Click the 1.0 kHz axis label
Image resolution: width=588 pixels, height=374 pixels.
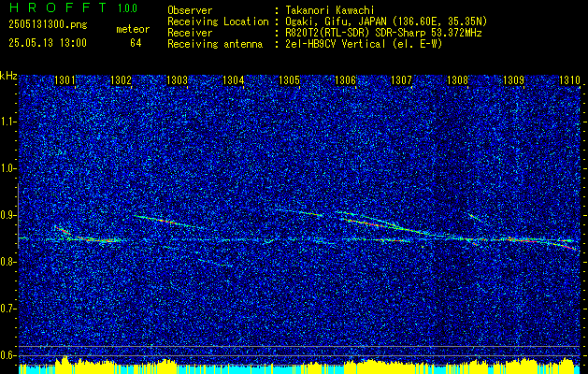click(x=7, y=168)
